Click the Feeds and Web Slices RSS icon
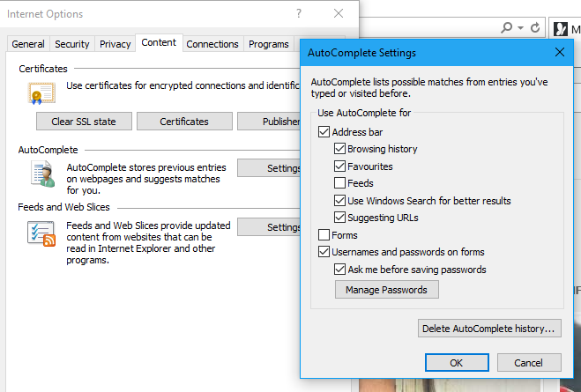Viewport: 581px width, 392px height. coord(41,233)
